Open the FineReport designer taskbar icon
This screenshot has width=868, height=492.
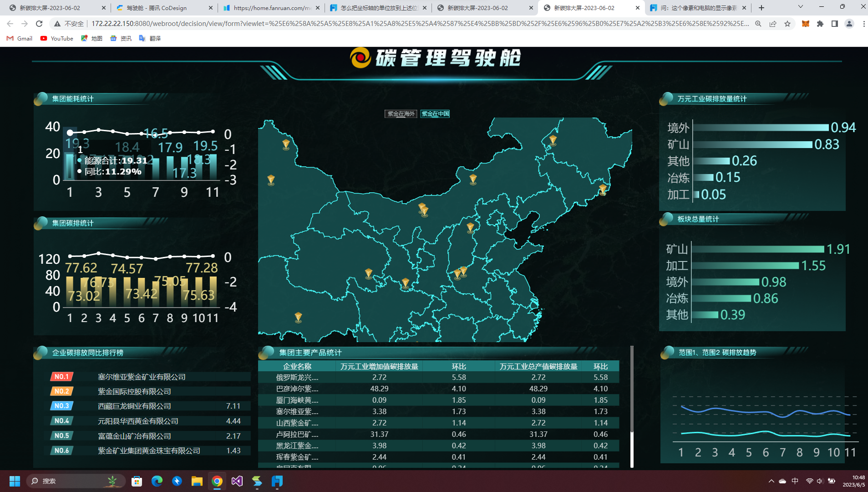(277, 481)
